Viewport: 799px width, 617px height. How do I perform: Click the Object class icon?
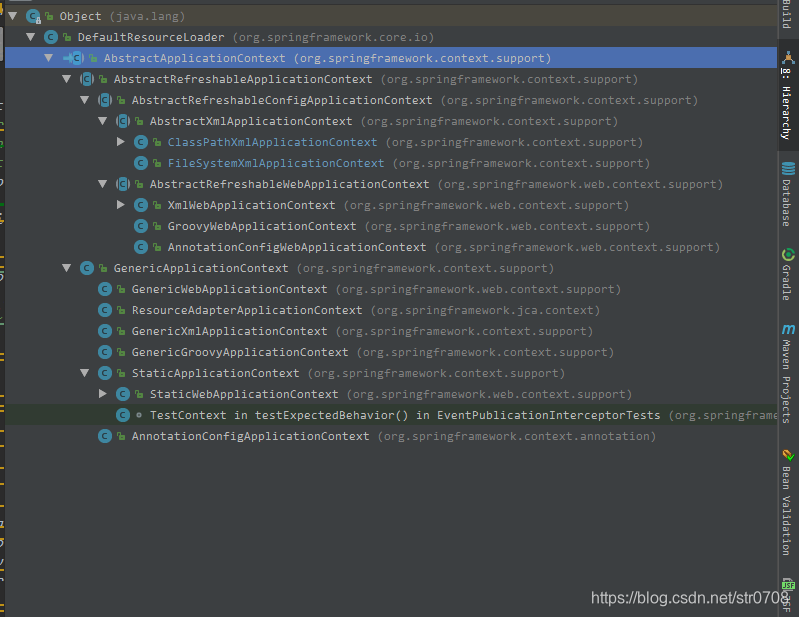(x=34, y=16)
